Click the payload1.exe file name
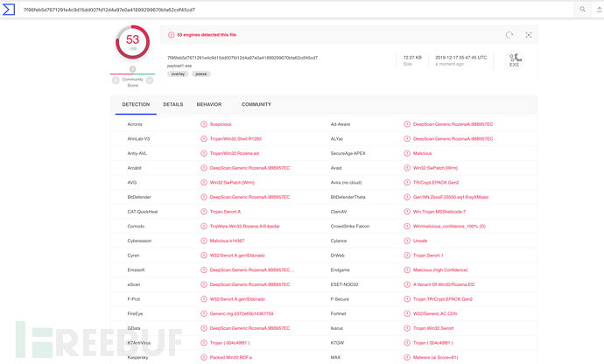 tap(179, 66)
